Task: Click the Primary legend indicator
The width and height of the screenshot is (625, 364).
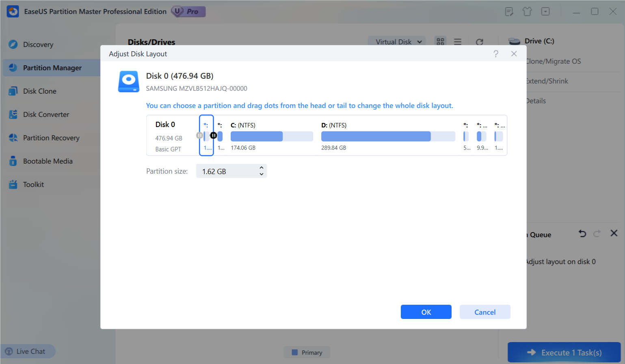Action: [307, 353]
